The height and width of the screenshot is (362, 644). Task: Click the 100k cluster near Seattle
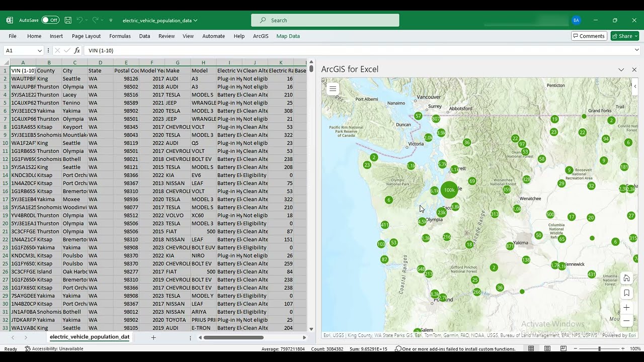(x=449, y=190)
